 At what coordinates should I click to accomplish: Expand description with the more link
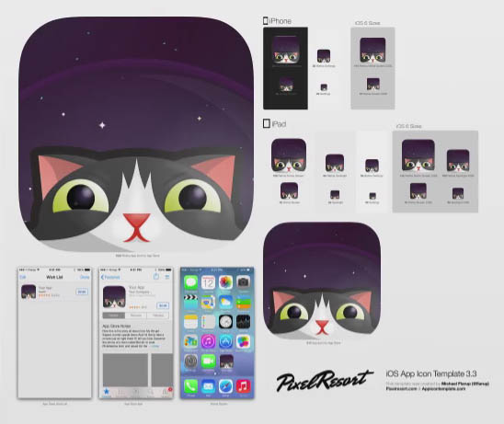tap(155, 347)
